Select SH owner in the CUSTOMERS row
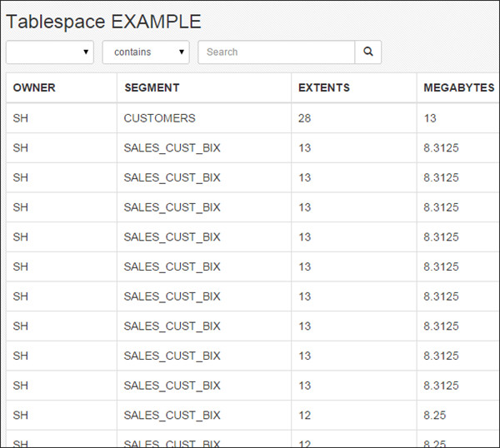This screenshot has height=448, width=500. 21,118
